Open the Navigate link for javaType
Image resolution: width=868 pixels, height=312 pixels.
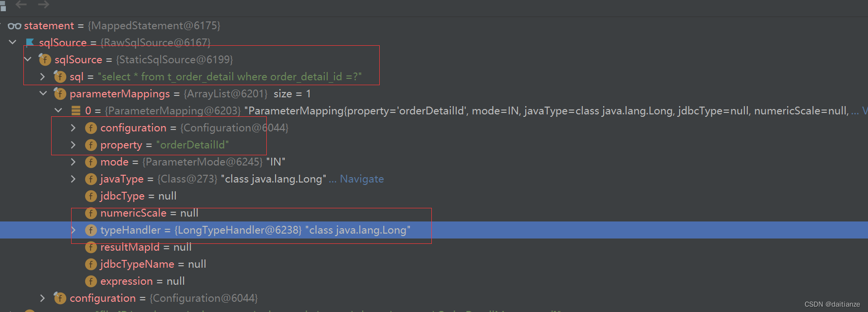362,179
